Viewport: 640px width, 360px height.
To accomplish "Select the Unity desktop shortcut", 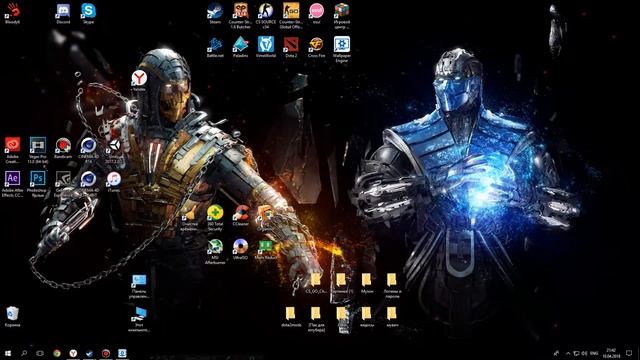I will click(x=113, y=150).
